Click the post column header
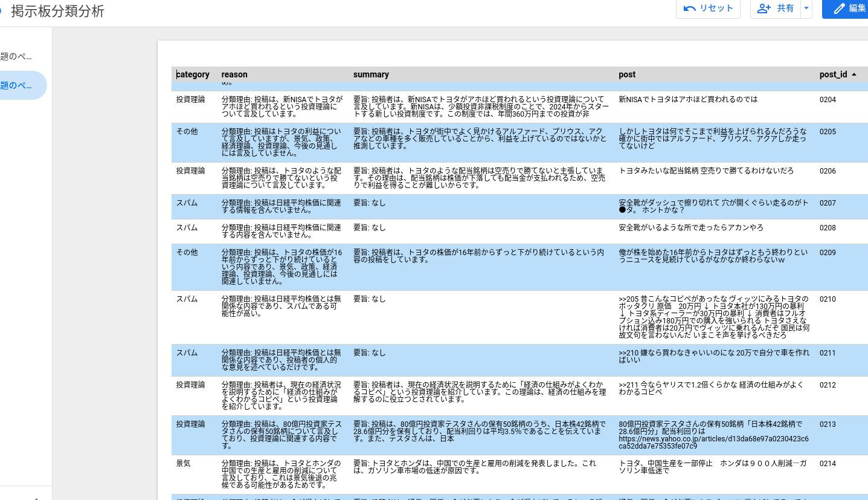868x500 pixels. tap(627, 74)
